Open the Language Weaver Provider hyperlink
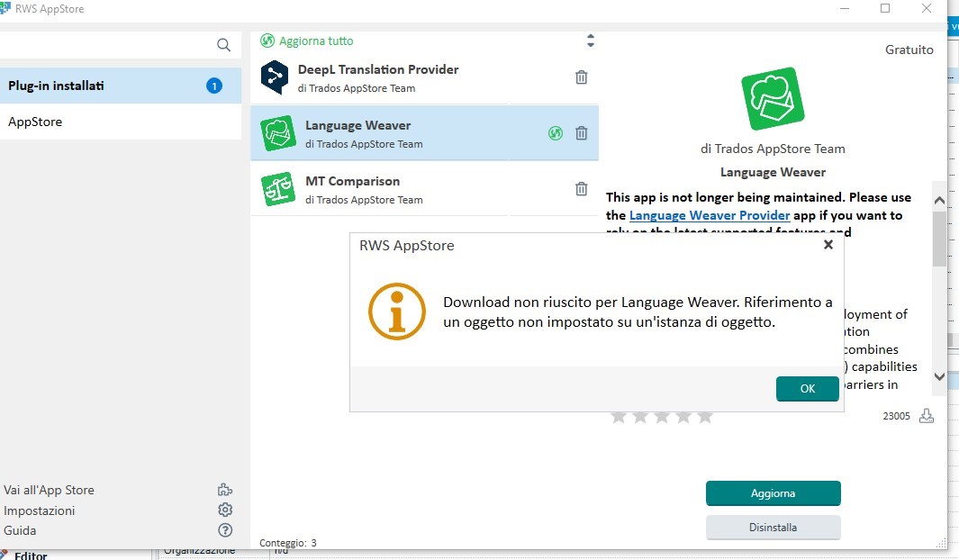Image resolution: width=959 pixels, height=560 pixels. click(710, 215)
